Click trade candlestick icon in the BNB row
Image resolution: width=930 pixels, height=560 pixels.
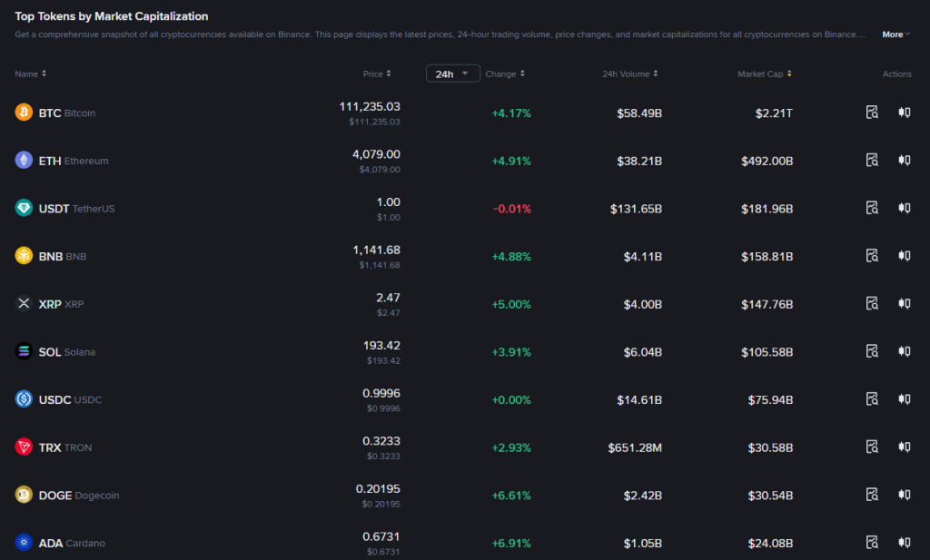click(x=904, y=255)
